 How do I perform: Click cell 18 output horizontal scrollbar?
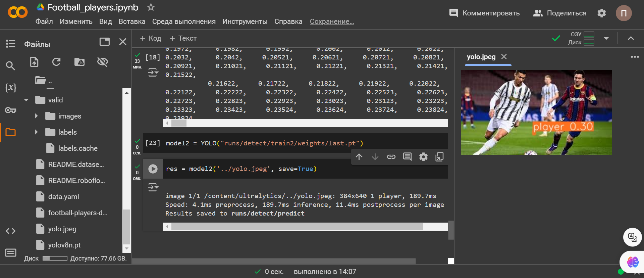306,123
